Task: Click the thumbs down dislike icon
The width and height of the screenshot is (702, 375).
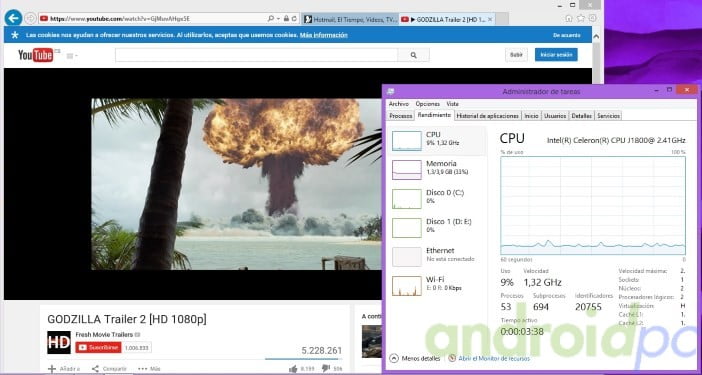Action: tap(326, 369)
